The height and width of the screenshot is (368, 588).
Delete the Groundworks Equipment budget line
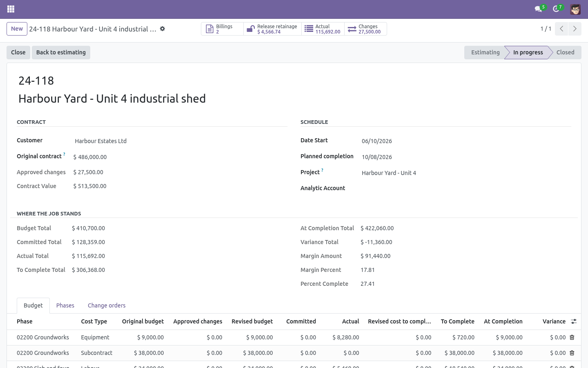572,337
